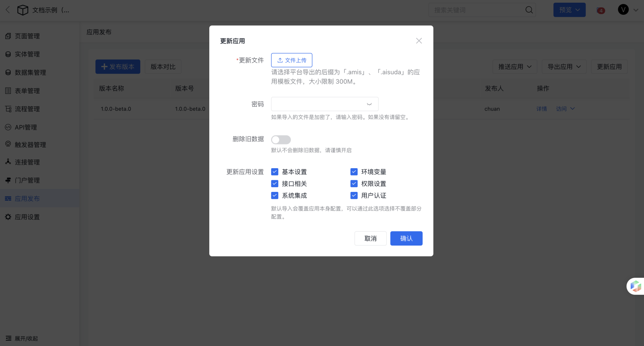Uncheck the 基本设置 checkbox
The image size is (644, 346).
[275, 172]
